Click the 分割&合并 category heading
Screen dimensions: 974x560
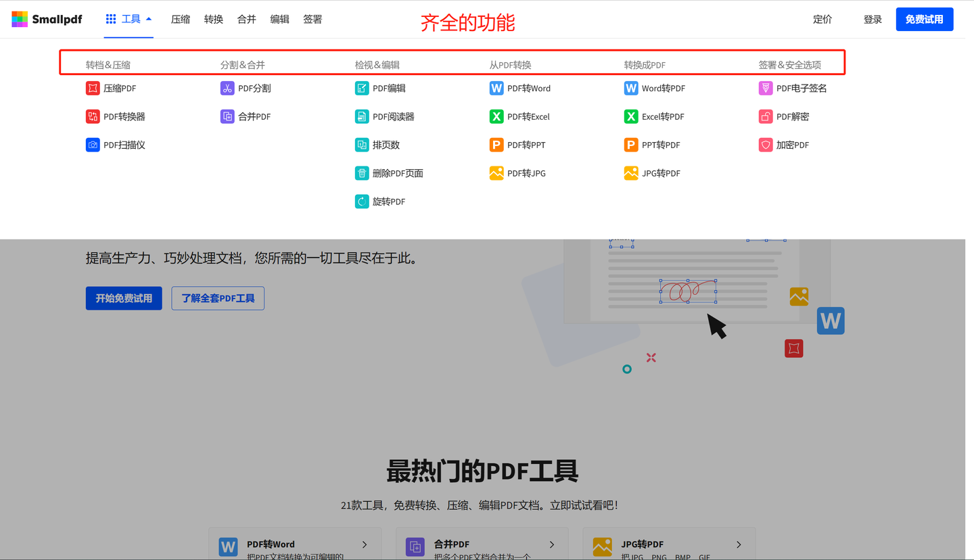click(x=243, y=65)
